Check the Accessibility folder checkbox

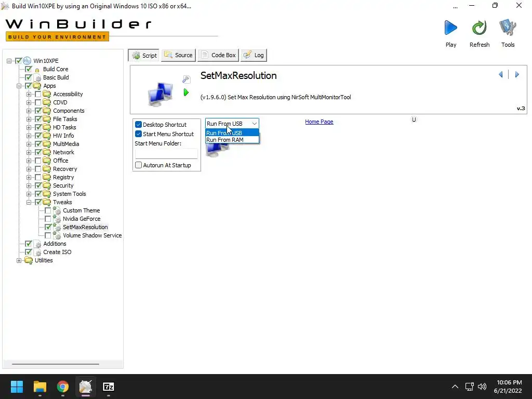pyautogui.click(x=38, y=95)
